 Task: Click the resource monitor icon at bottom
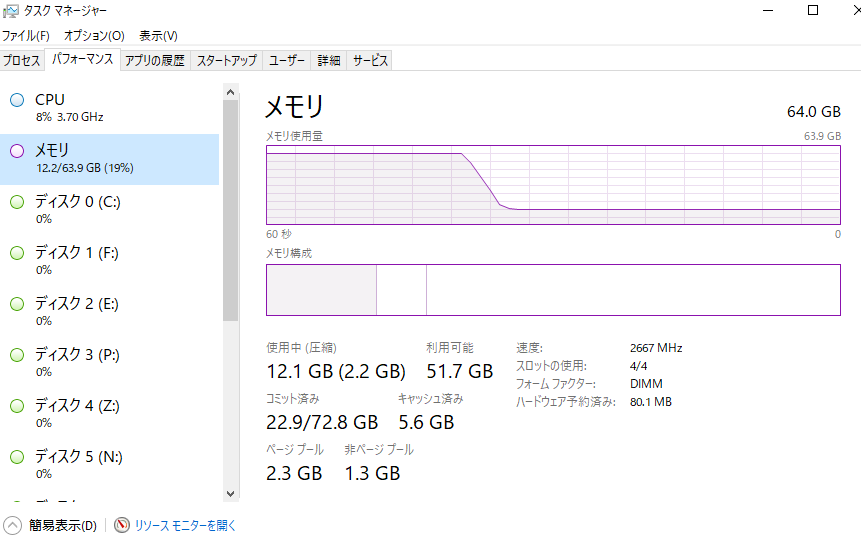[122, 525]
